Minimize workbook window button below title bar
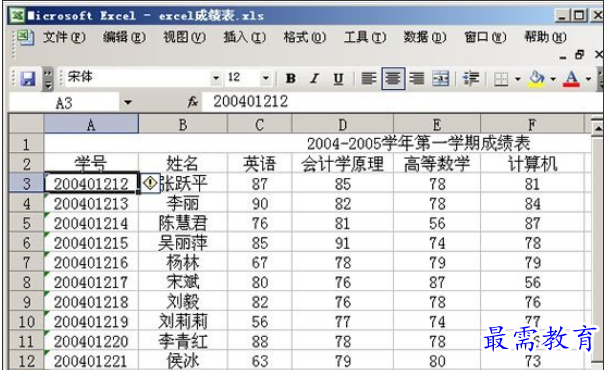 pos(563,56)
